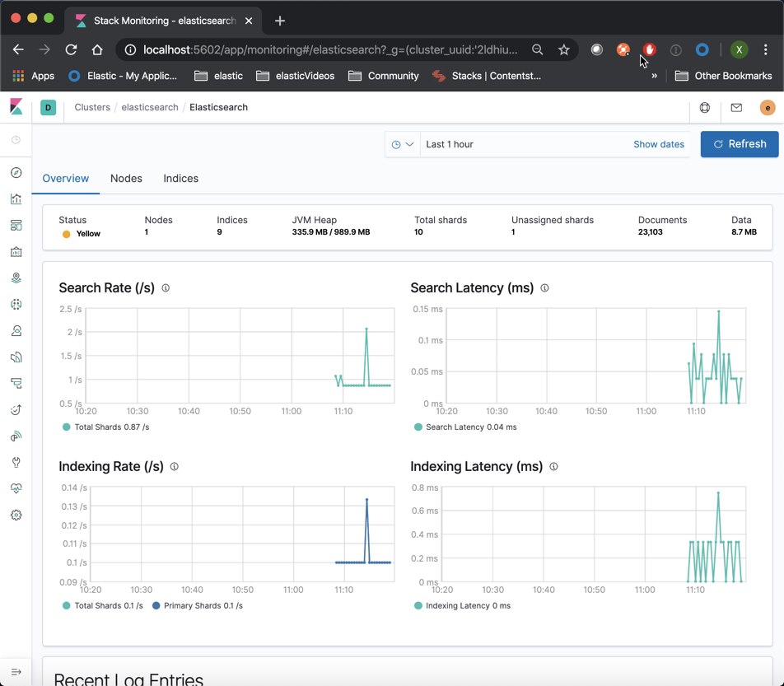
Task: Click the Last 1 hour time range
Action: [450, 144]
